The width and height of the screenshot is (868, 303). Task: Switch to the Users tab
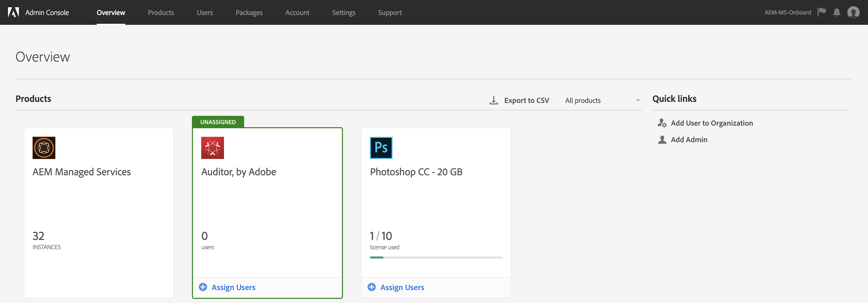coord(205,12)
